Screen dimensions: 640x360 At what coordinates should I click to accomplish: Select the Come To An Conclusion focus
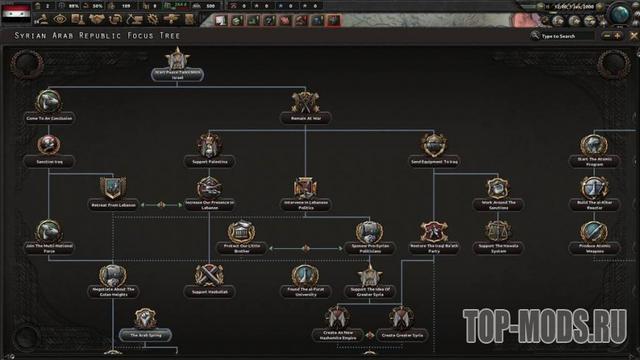coord(49,107)
